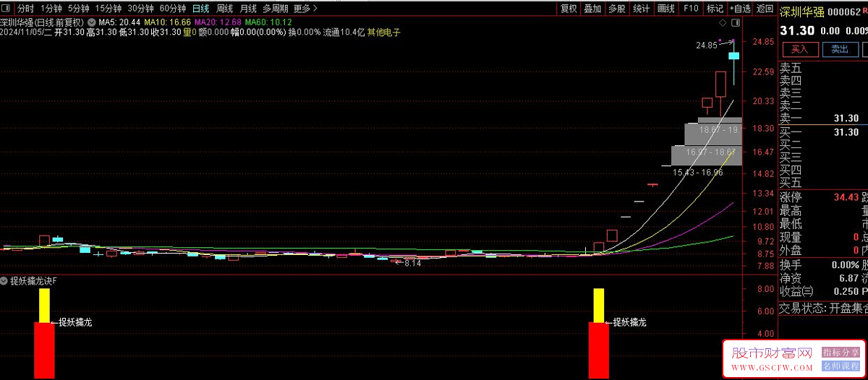
Task: Click the 深圳华强(日线.前复权) chart title
Action: click(x=43, y=22)
